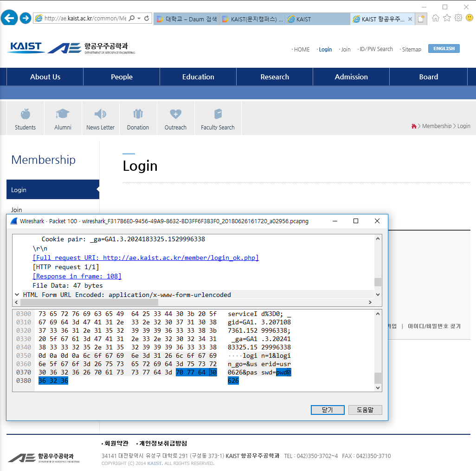Switch to the KAIST(문지캠퍼스) tab
Viewport: 476px width, 471px height.
tap(252, 19)
